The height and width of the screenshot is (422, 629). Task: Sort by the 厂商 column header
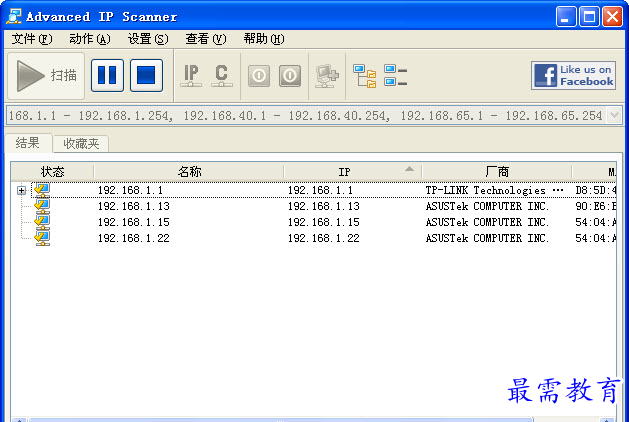[x=497, y=172]
